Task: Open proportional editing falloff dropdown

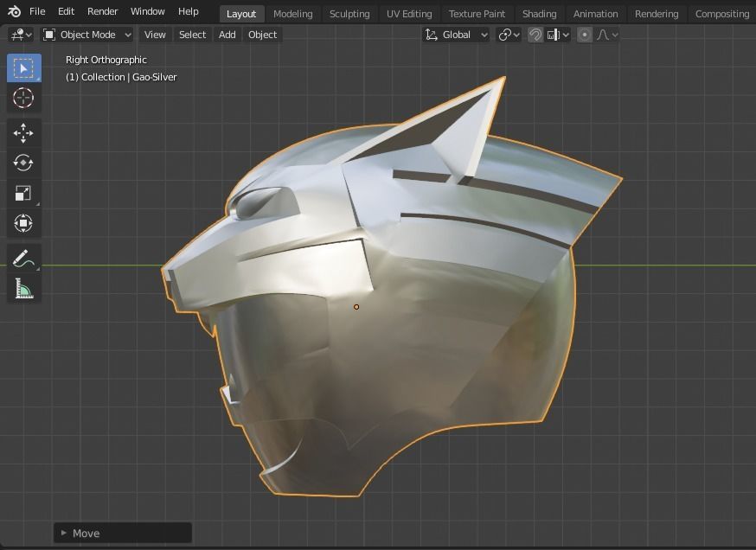Action: point(607,35)
